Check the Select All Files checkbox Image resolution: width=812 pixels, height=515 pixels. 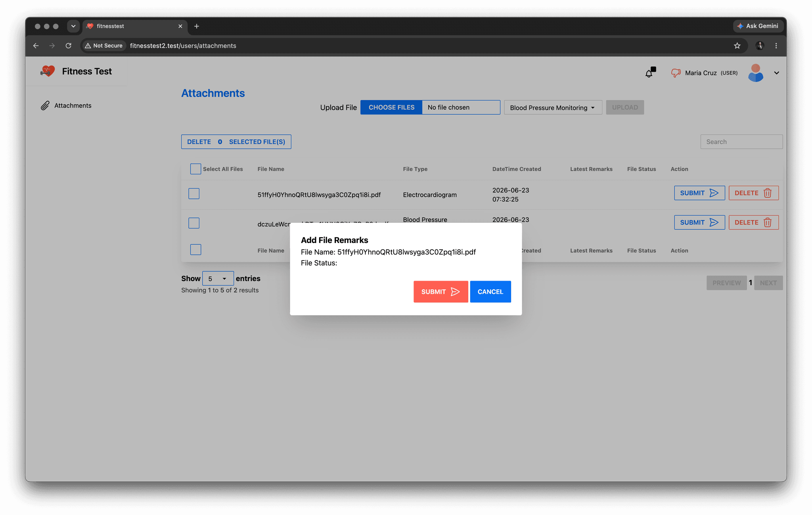tap(195, 169)
